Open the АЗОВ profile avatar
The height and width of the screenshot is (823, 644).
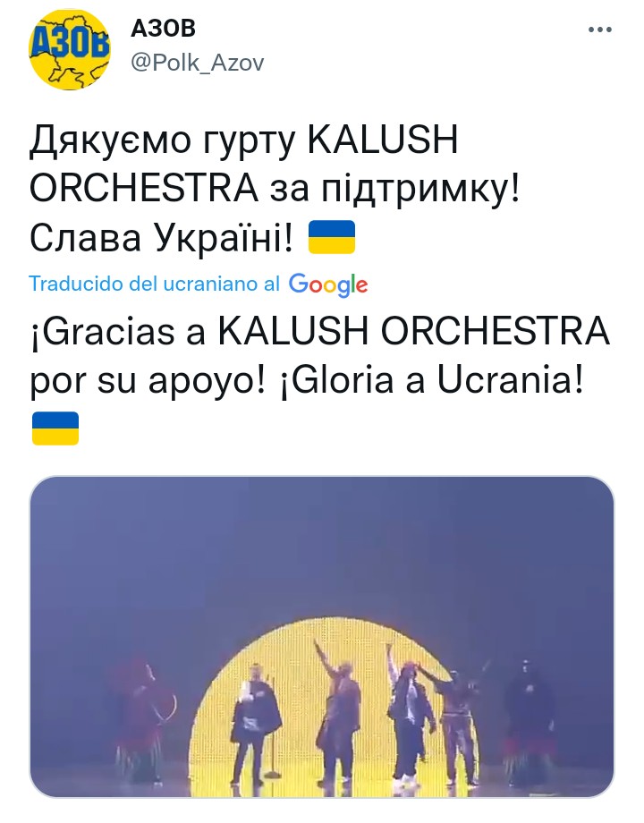point(69,50)
